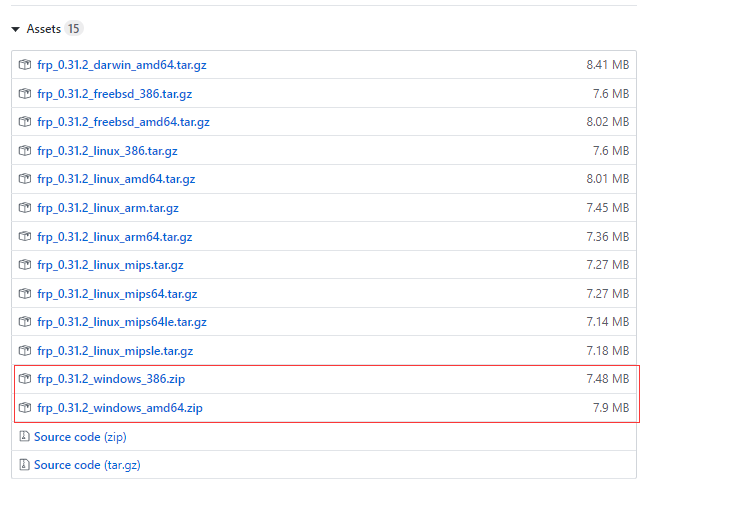
Task: Click package icon beside linux_386 asset
Action: (x=25, y=151)
